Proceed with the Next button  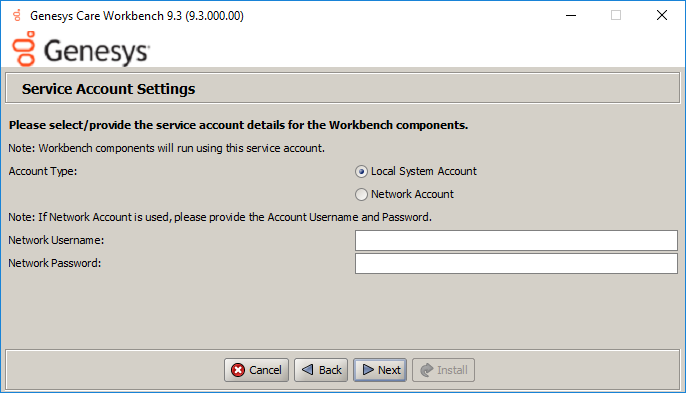(380, 370)
